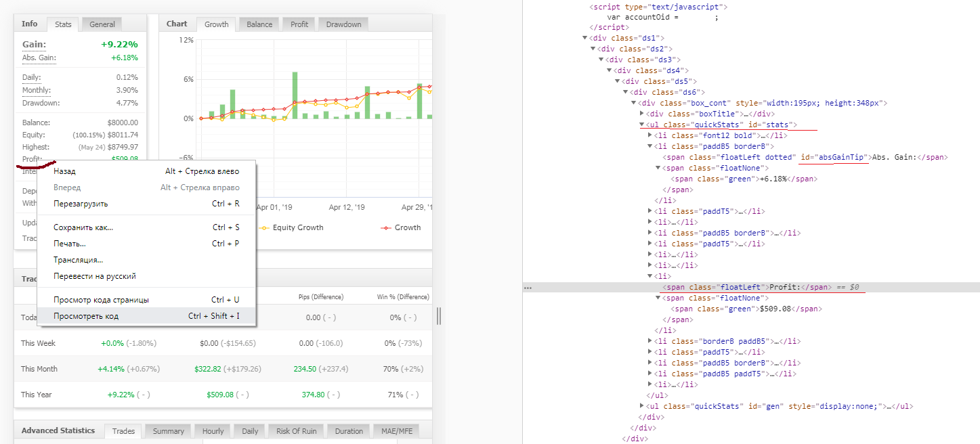This screenshot has height=444, width=980.
Task: Choose 'Перезагрузить' in the context menu
Action: tap(146, 204)
